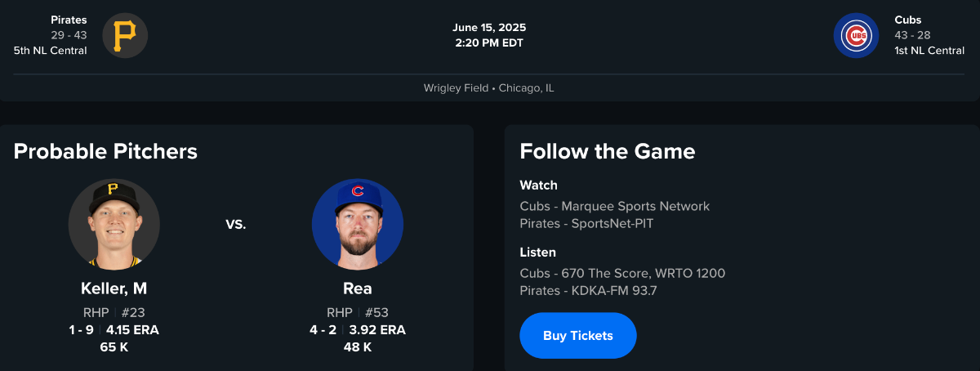Open Rea's player headshot photo

point(357,224)
